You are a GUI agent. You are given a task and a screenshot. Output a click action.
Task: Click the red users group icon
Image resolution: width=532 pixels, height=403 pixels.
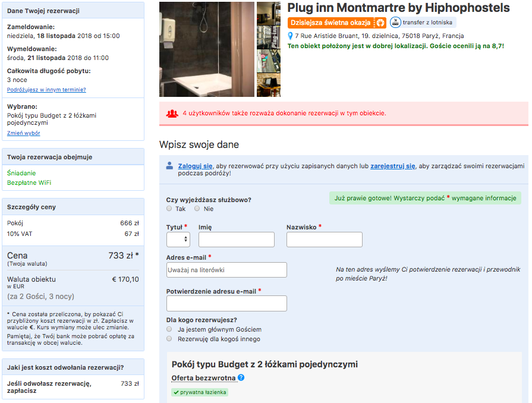pyautogui.click(x=172, y=114)
